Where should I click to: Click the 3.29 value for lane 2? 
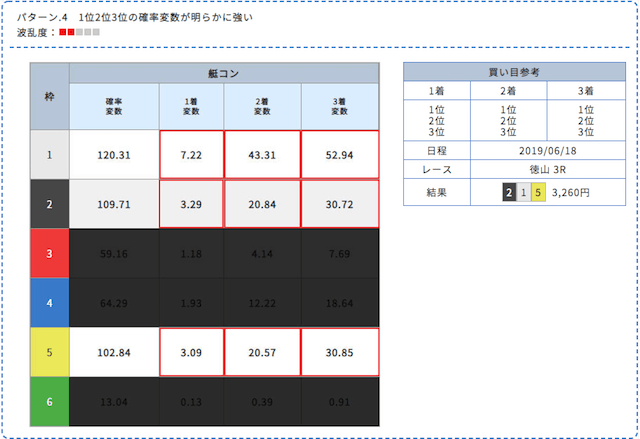tap(191, 204)
